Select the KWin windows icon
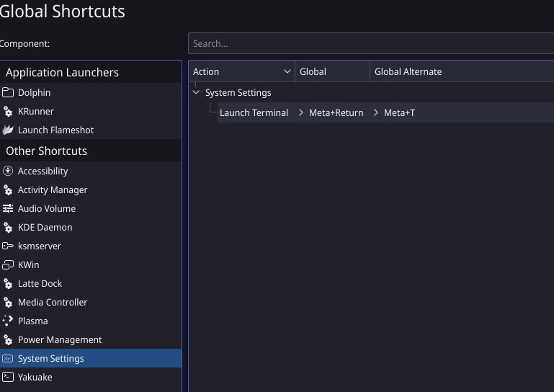The image size is (554, 392). pyautogui.click(x=8, y=264)
